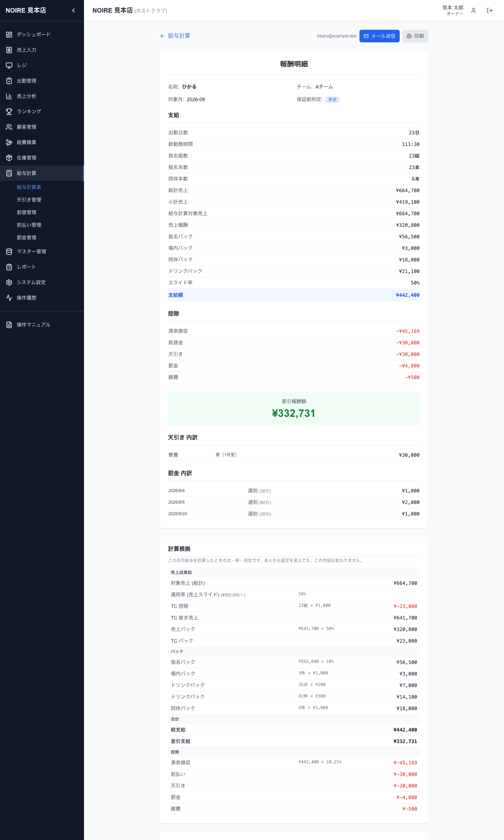
Task: Click the 見本 太郎 user name
Action: pos(453,8)
